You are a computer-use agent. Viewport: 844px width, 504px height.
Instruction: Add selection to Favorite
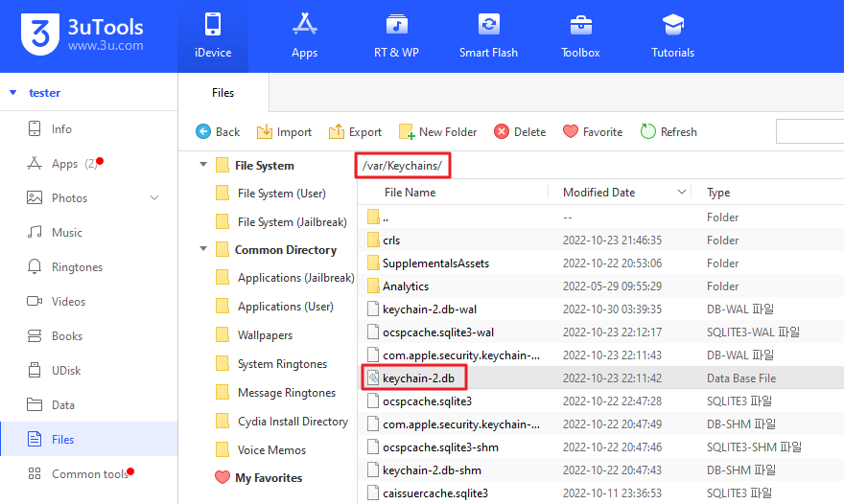point(593,132)
